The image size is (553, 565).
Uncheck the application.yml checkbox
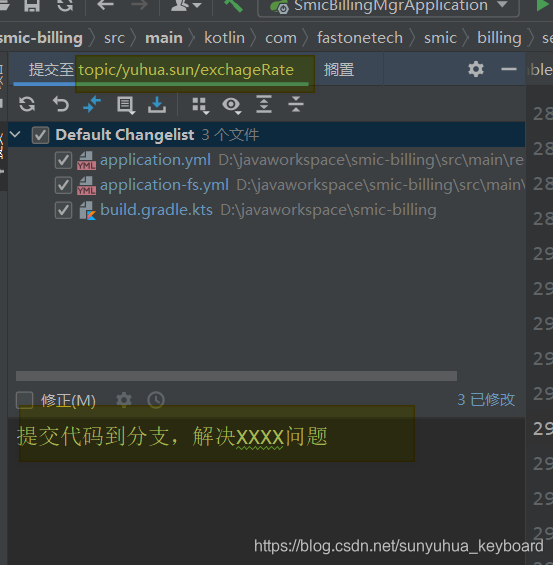pyautogui.click(x=63, y=160)
